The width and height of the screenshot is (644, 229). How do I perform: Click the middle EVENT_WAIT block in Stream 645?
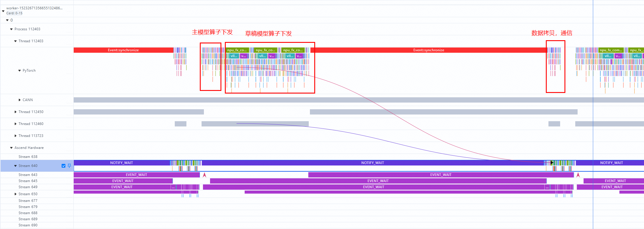378,181
